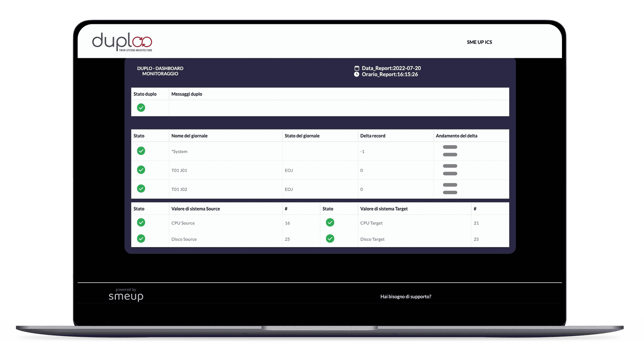Click the SME UP ICS header label

(479, 42)
